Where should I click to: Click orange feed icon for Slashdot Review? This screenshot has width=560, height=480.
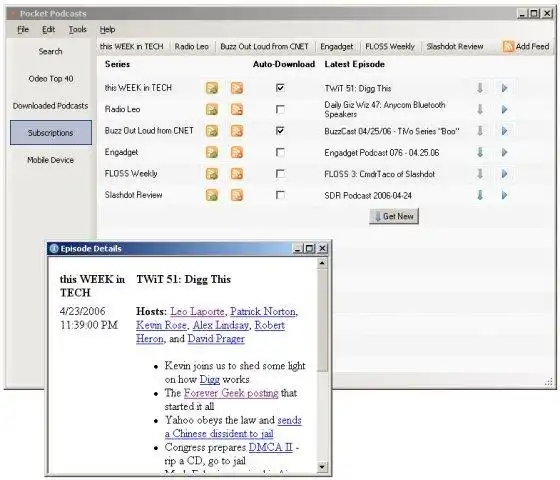click(237, 195)
